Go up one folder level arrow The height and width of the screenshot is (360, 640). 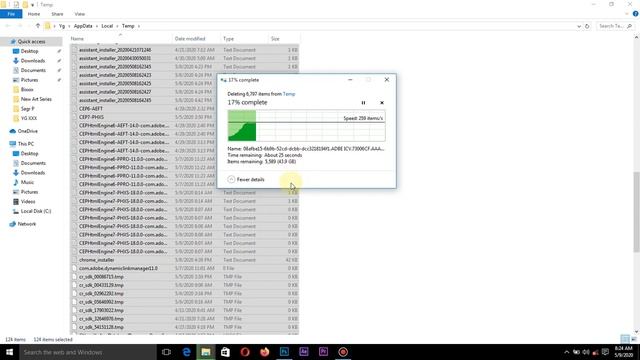coord(38,26)
